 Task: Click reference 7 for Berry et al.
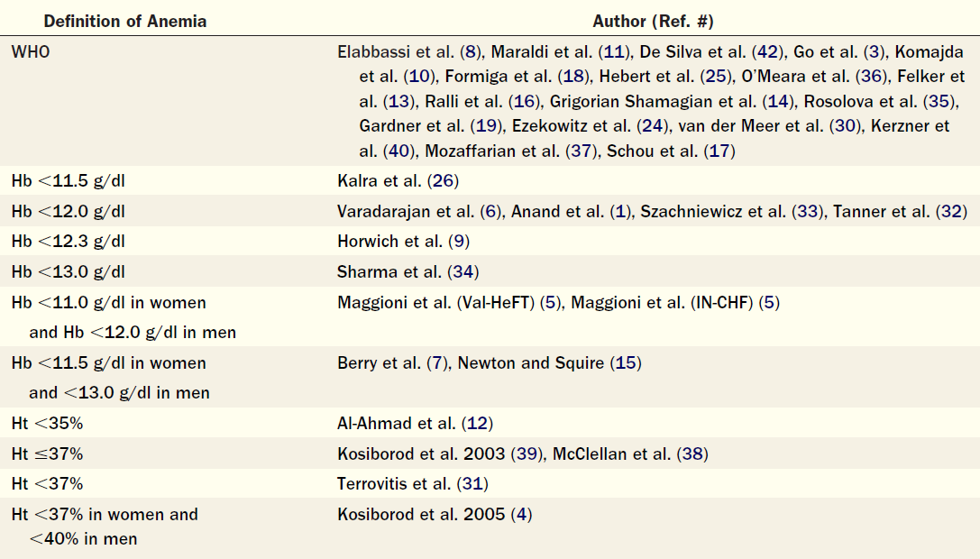click(x=437, y=363)
